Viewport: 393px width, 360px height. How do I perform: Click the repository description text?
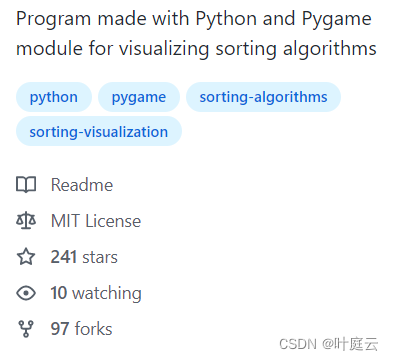(x=196, y=33)
